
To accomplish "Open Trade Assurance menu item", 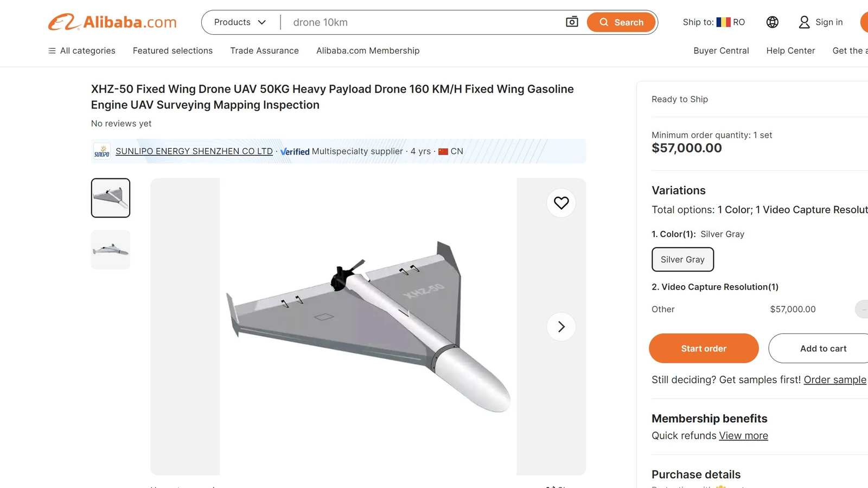I will [264, 50].
